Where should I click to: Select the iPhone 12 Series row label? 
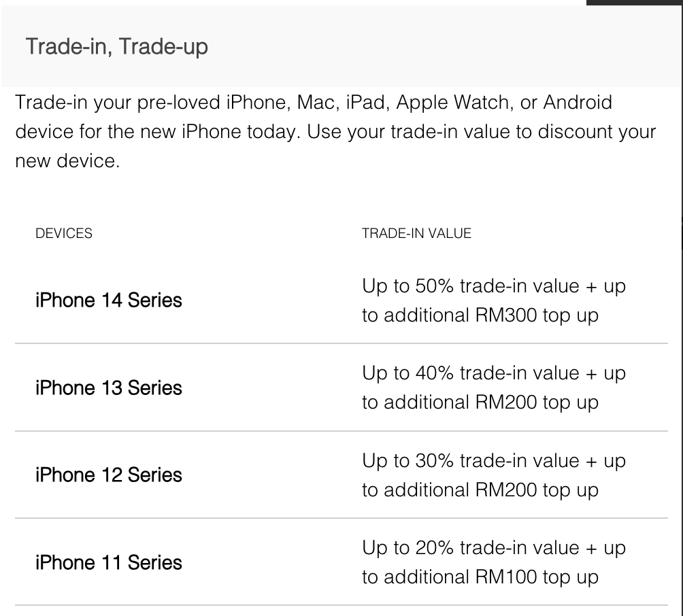point(109,475)
